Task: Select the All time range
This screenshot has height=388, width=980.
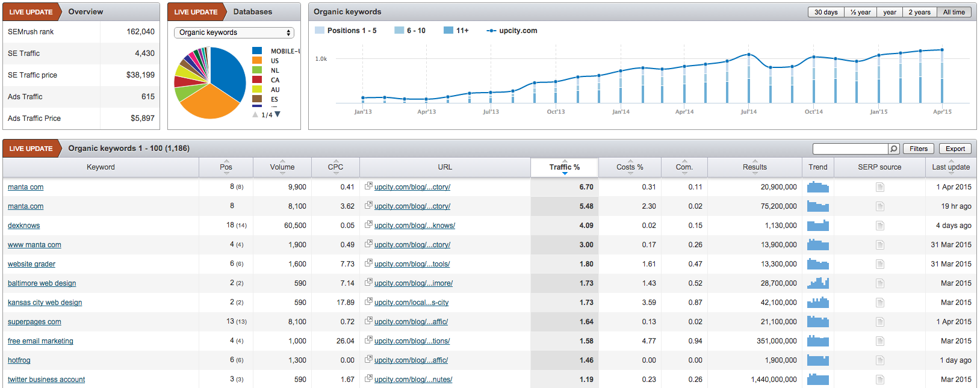Action: pyautogui.click(x=954, y=12)
